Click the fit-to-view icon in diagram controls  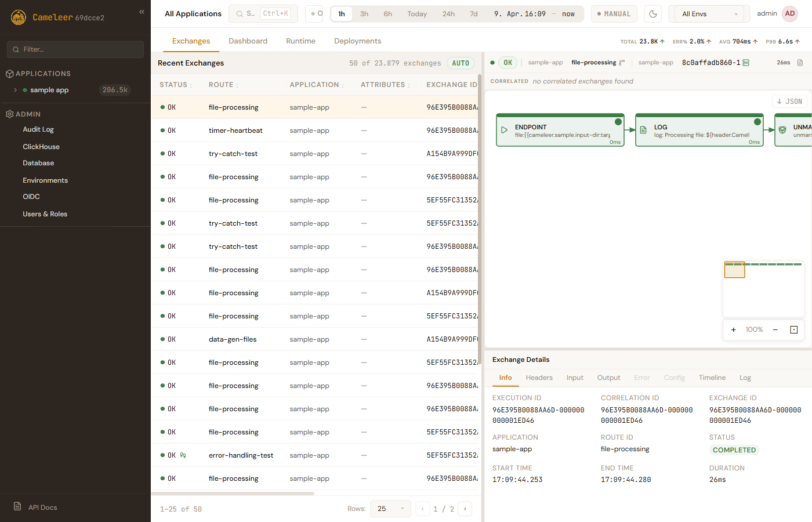click(793, 329)
